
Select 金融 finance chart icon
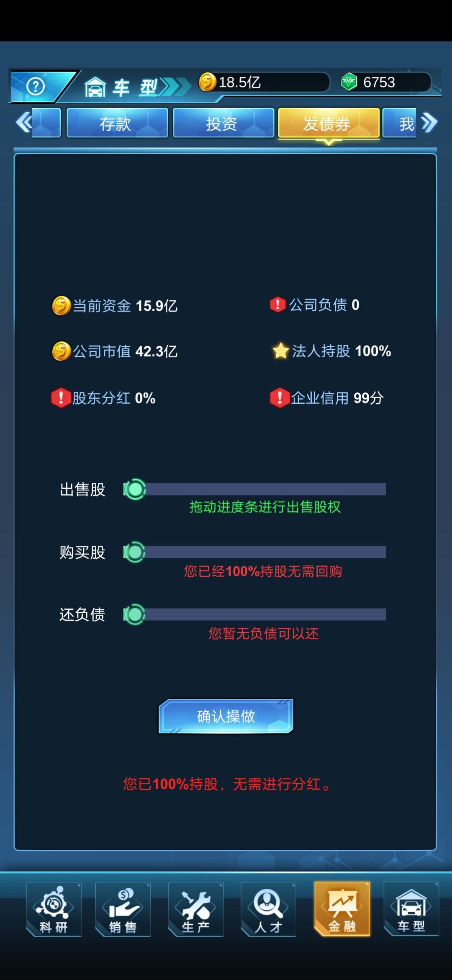tap(342, 909)
